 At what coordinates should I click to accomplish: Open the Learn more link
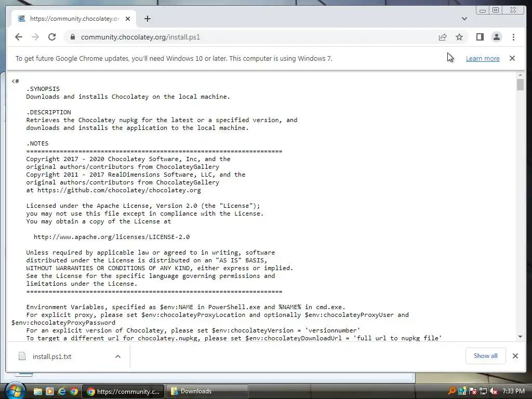click(483, 58)
